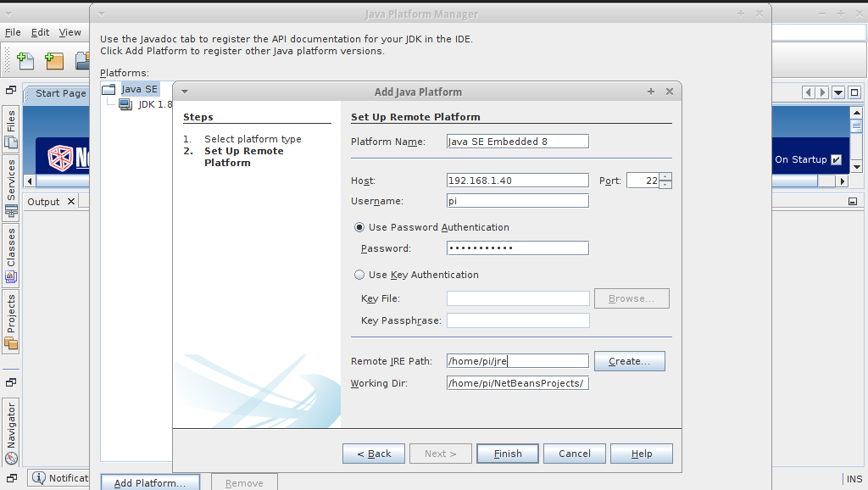Viewport: 868px width, 490px height.
Task: Open the View menu
Action: tap(70, 31)
